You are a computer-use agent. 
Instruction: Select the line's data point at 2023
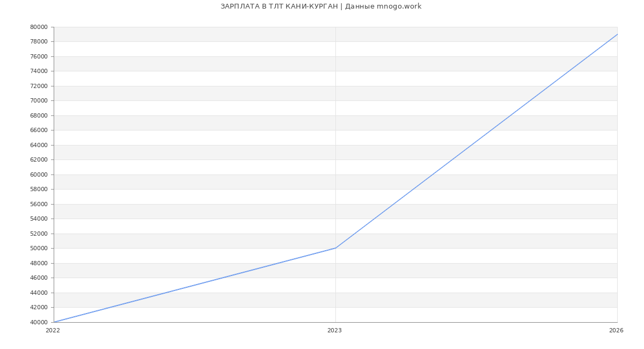click(335, 248)
